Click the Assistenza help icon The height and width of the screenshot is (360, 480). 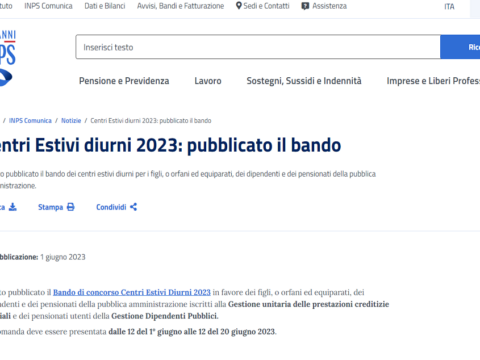[x=305, y=6]
